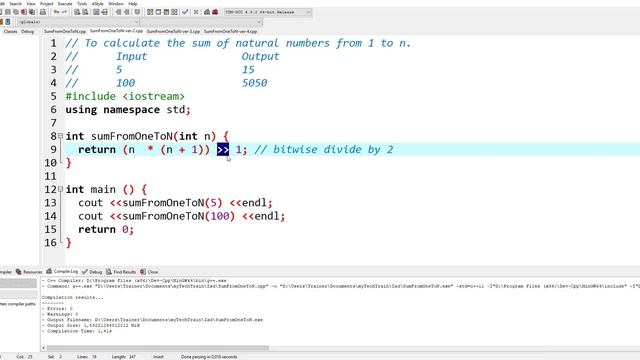Screen dimensions: 640x360
Task: Open the Project menu
Action: pos(47,4)
